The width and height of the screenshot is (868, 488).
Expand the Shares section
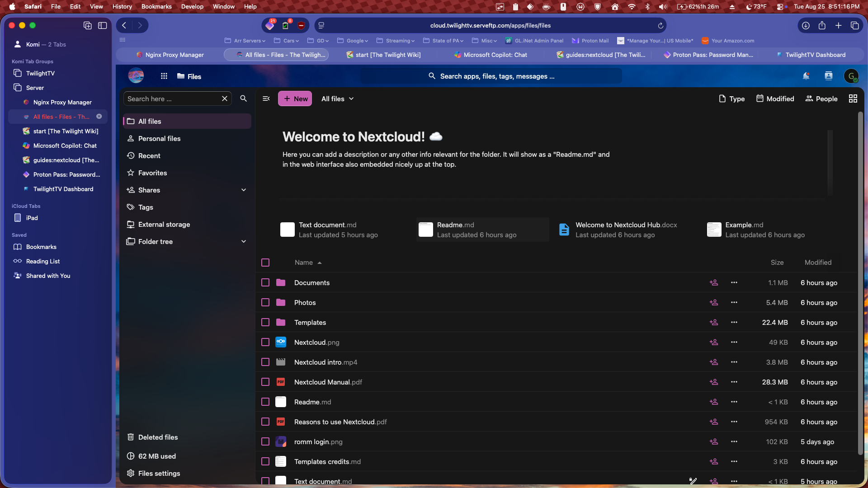coord(244,190)
